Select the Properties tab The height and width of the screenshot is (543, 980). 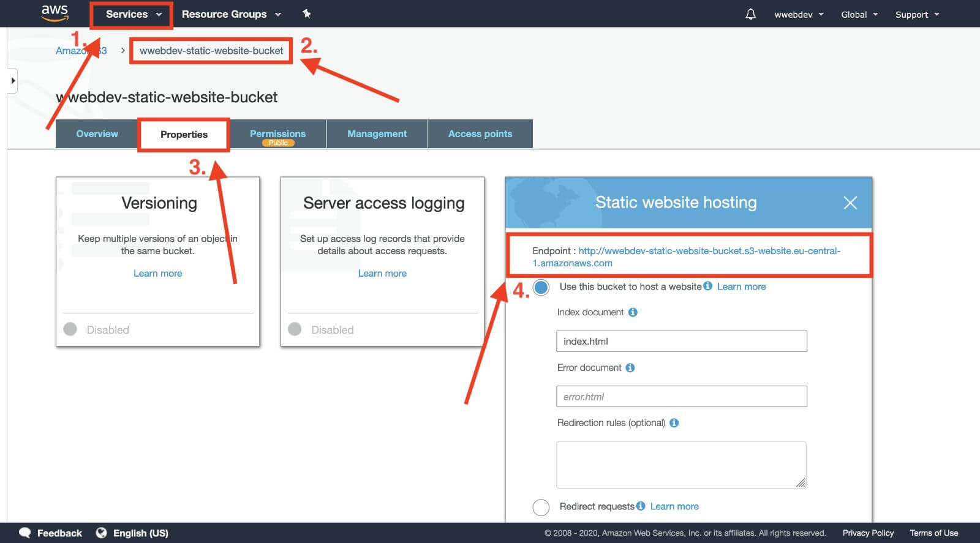[184, 134]
